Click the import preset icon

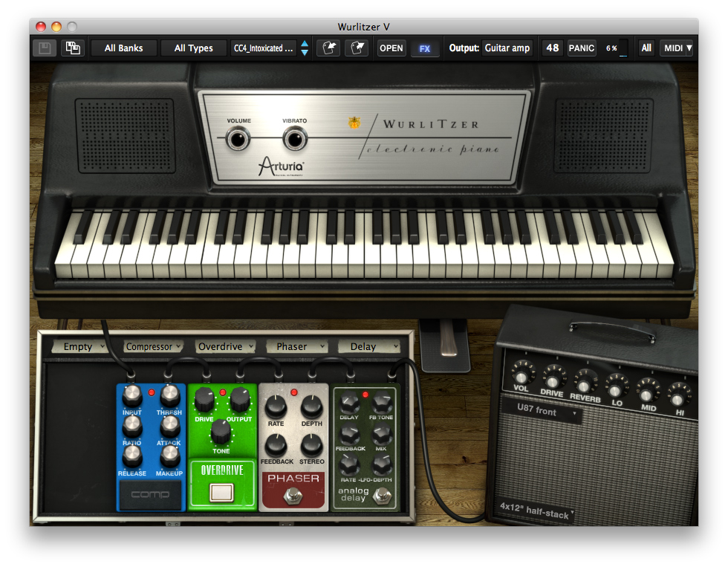pyautogui.click(x=328, y=48)
